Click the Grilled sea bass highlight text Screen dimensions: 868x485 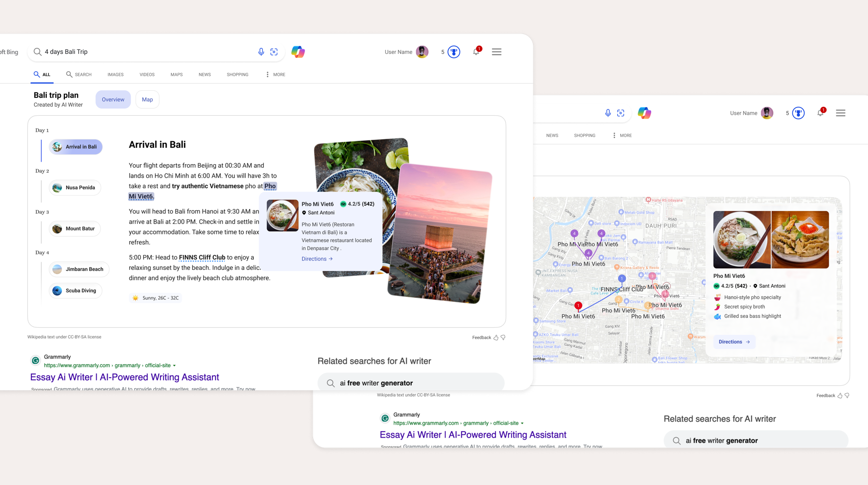point(752,316)
